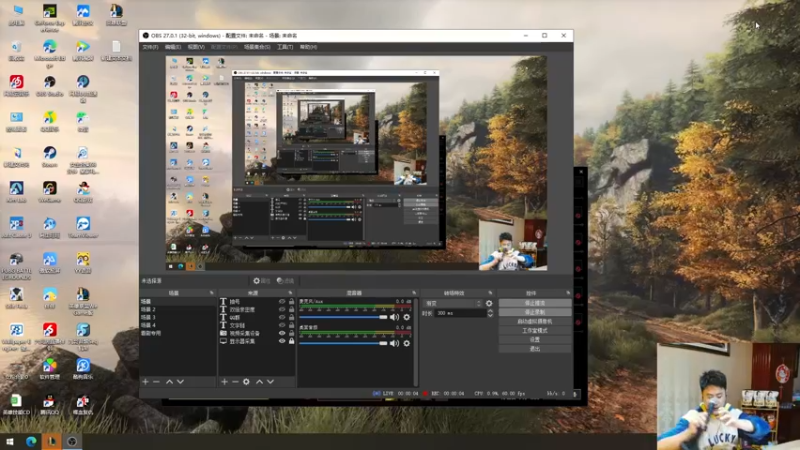Image resolution: width=800 pixels, height=450 pixels.
Task: Open the 编辑(E) menu in OBS
Action: 173,47
